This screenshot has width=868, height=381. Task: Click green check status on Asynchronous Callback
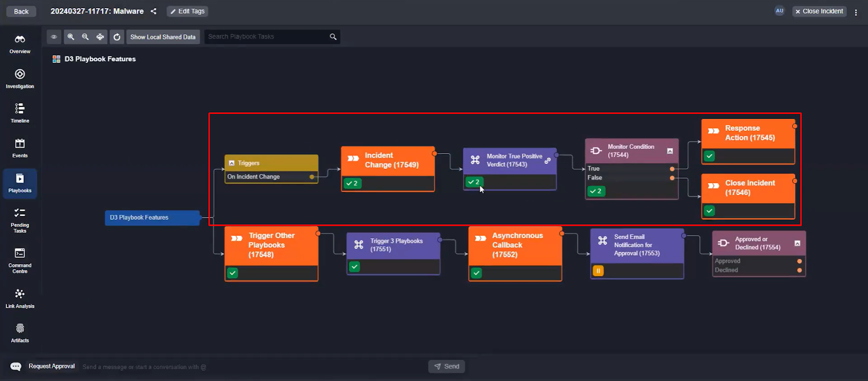coord(476,273)
